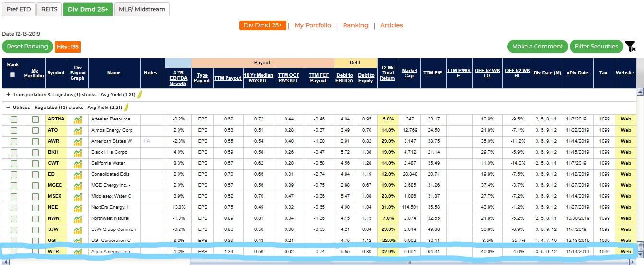The width and height of the screenshot is (644, 265).
Task: Tick the My Portfolio checkbox for SJW
Action: [x=36, y=229]
